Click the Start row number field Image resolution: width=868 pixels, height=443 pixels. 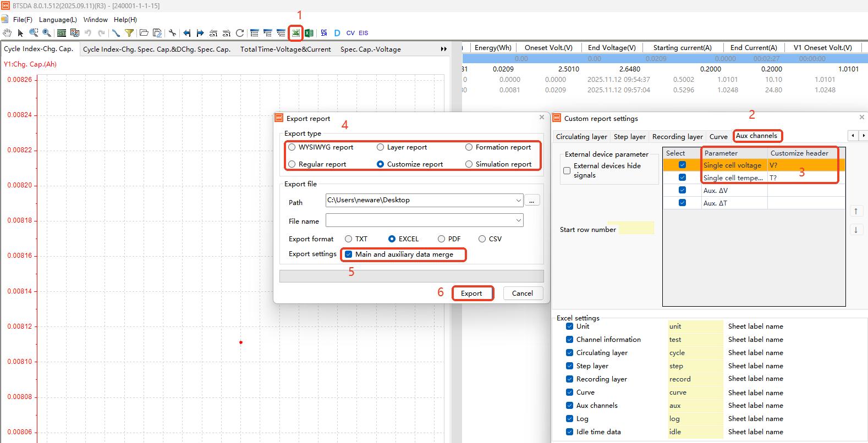[x=636, y=229]
